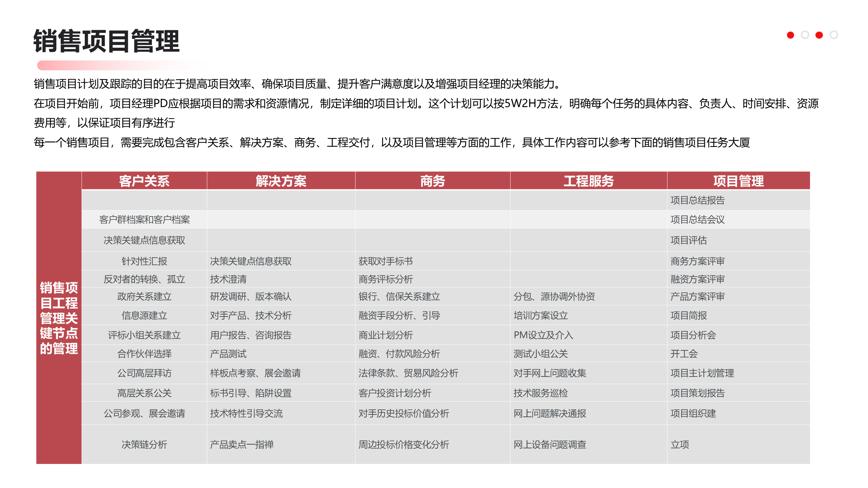Viewport: 868px width, 488px height.
Task: Click the 客户群档案和客户档案 cell
Action: tap(144, 220)
